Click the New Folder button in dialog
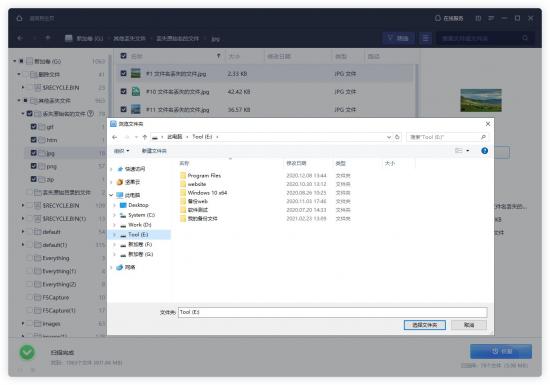The height and width of the screenshot is (385, 550). (154, 151)
